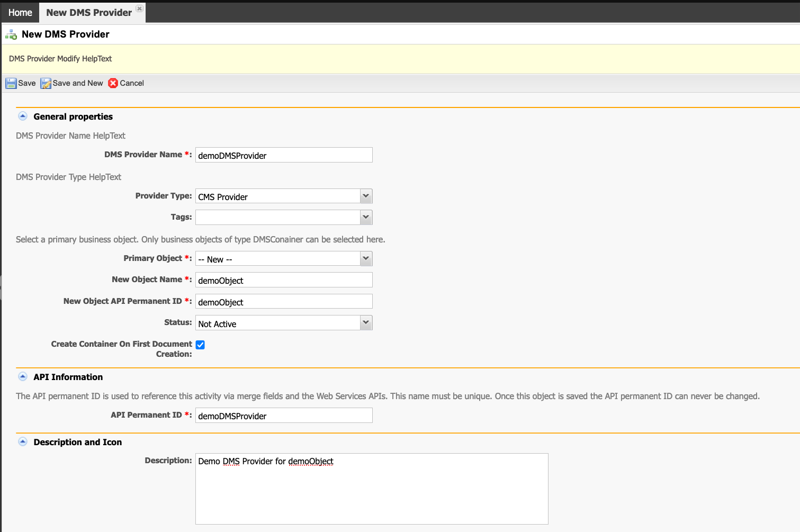The image size is (800, 532).
Task: Collapse the API Information section
Action: (x=23, y=376)
